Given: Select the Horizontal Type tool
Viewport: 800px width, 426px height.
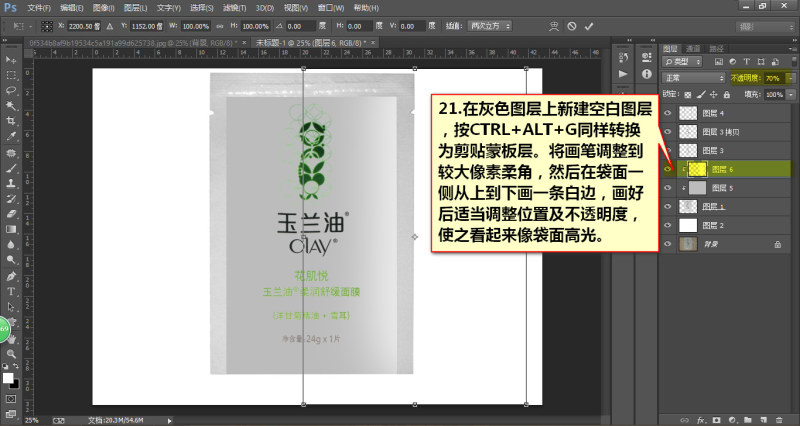Looking at the screenshot, I should tap(11, 291).
